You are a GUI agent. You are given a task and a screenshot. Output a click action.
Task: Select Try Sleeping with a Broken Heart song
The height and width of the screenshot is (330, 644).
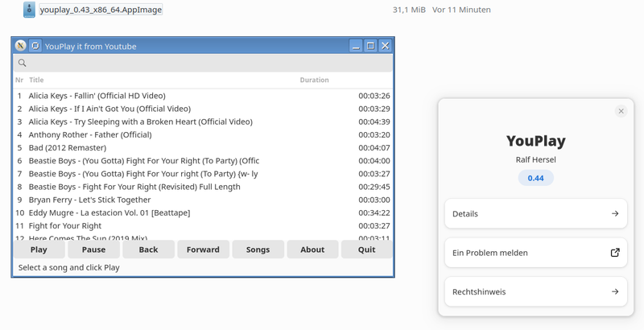(x=203, y=122)
